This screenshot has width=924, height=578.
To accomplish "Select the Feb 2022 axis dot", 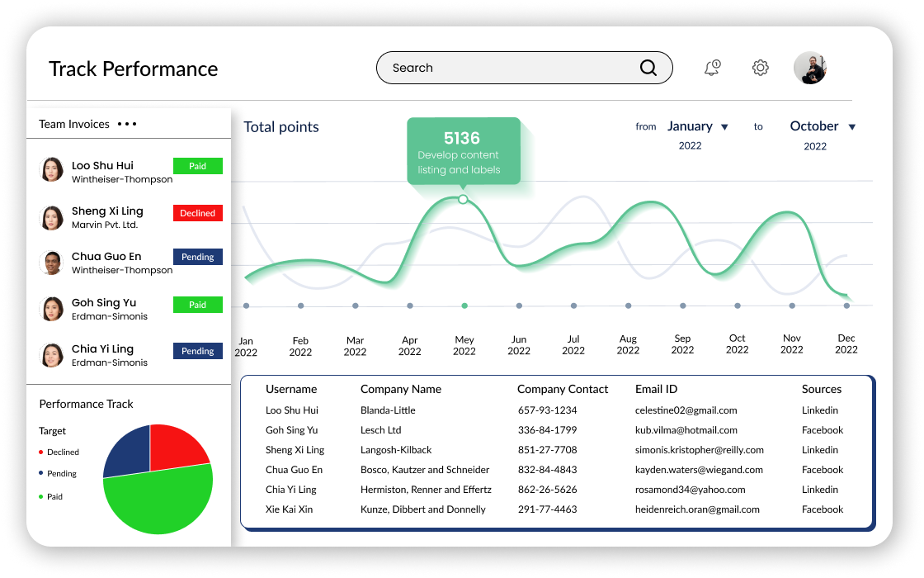I will 300,306.
